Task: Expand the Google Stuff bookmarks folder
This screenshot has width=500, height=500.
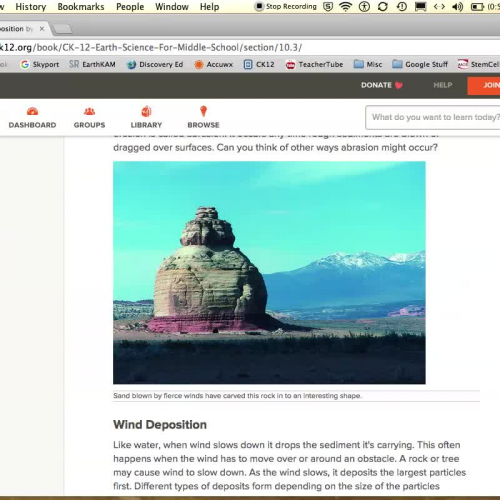Action: tap(420, 64)
